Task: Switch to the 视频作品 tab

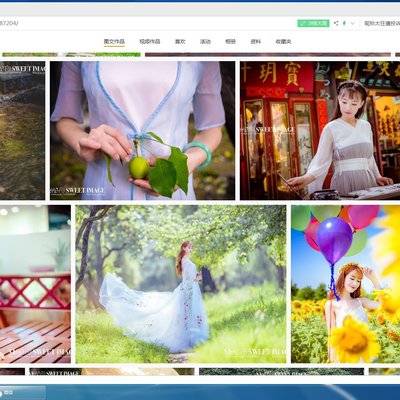Action: click(150, 42)
